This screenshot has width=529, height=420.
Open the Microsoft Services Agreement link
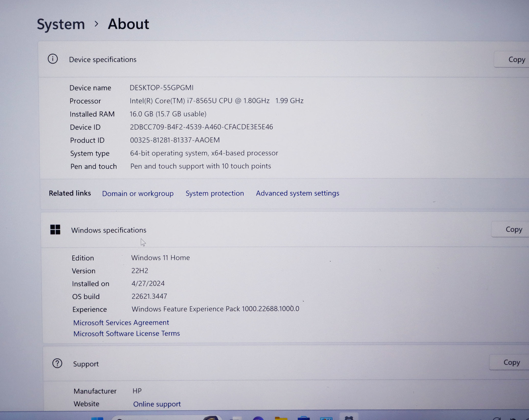click(x=121, y=322)
